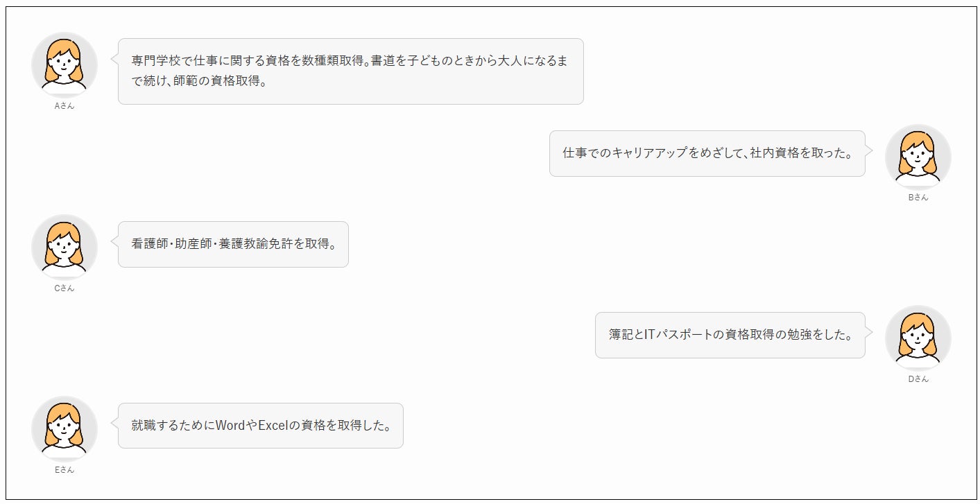
Task: Click the message about 書道 and 師範 qualification
Action: point(350,71)
